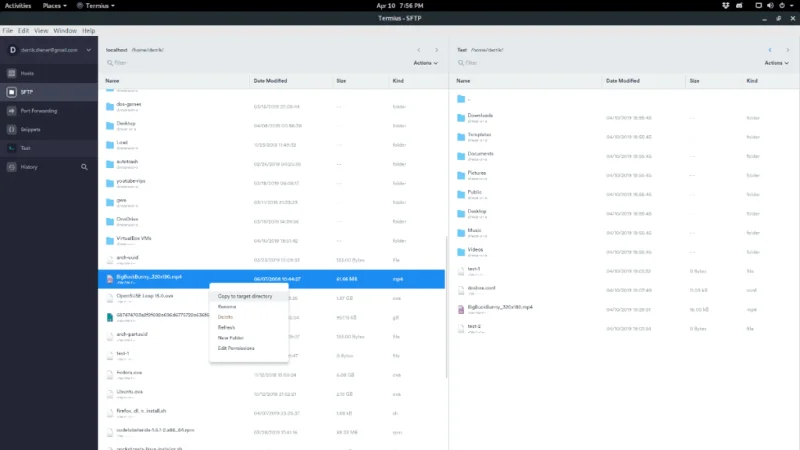The width and height of the screenshot is (800, 450).
Task: Click the Videos folder icon in Test pane
Action: (461, 252)
